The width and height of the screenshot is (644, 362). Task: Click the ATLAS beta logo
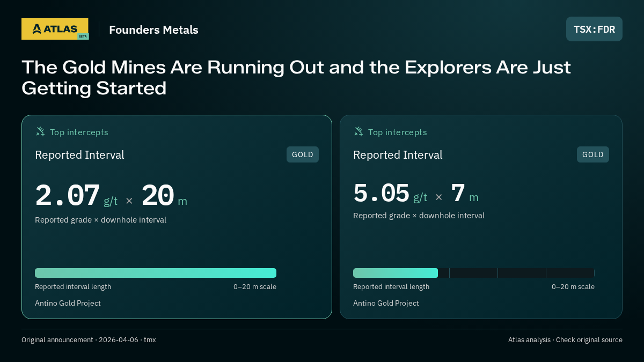(x=55, y=29)
